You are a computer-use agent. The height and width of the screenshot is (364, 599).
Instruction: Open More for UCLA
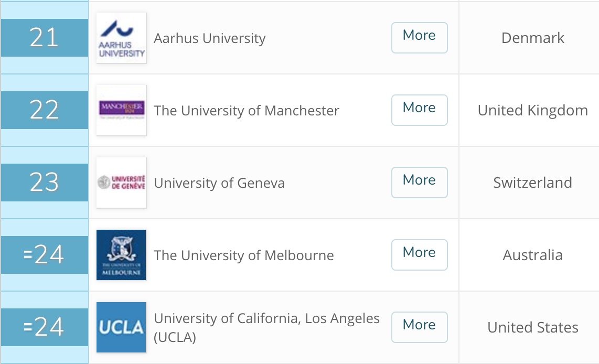[420, 327]
